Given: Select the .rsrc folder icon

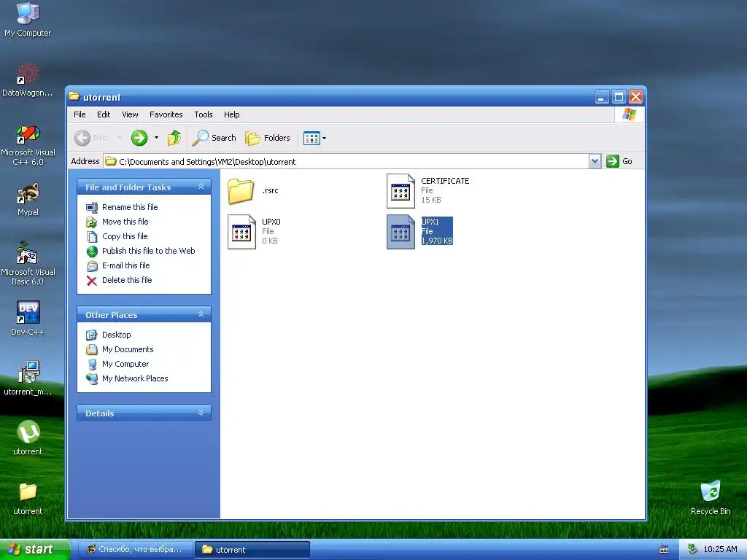Looking at the screenshot, I should tap(241, 191).
